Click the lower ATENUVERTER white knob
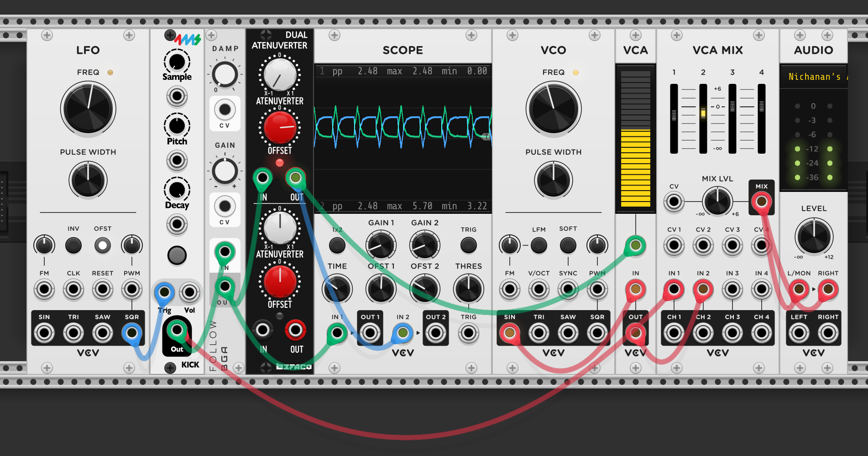 (280, 228)
